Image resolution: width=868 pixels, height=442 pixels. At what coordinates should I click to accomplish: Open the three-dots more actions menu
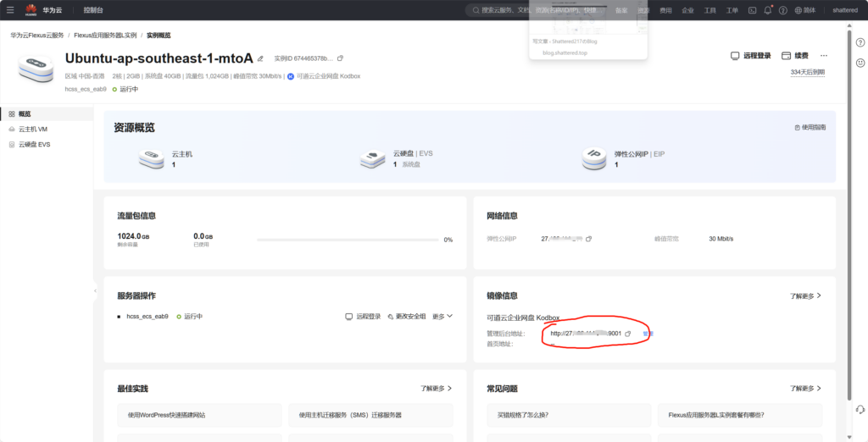coord(823,56)
